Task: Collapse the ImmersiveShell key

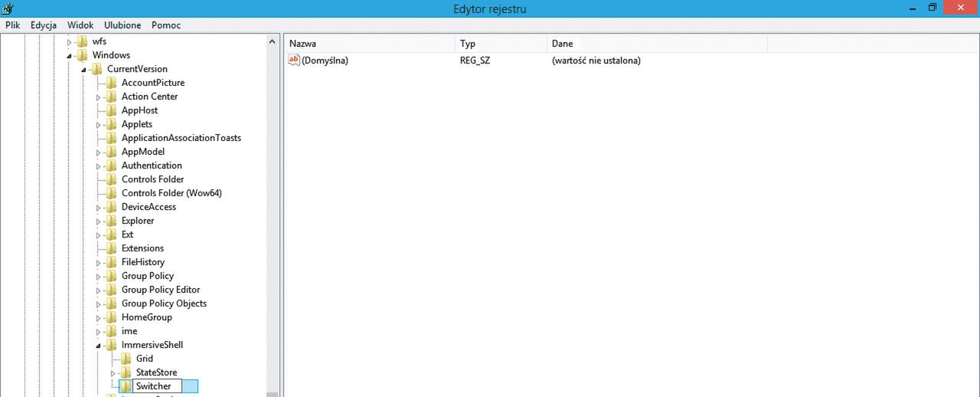Action: click(x=98, y=345)
